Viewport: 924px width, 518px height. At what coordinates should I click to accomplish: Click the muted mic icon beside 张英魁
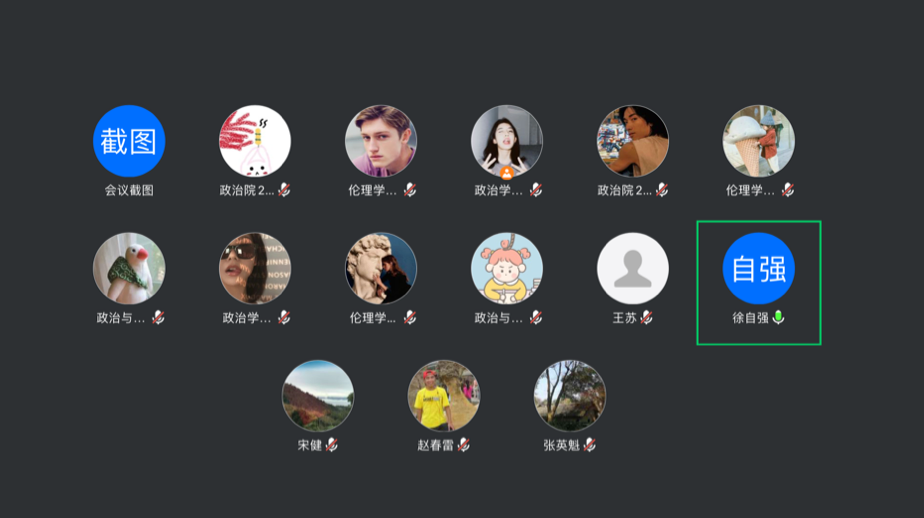[x=589, y=445]
